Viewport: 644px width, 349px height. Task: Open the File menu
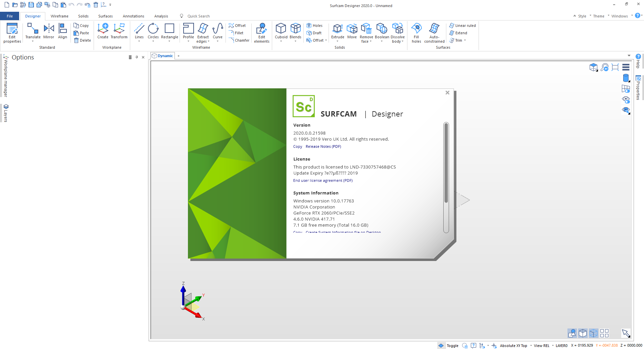click(10, 16)
